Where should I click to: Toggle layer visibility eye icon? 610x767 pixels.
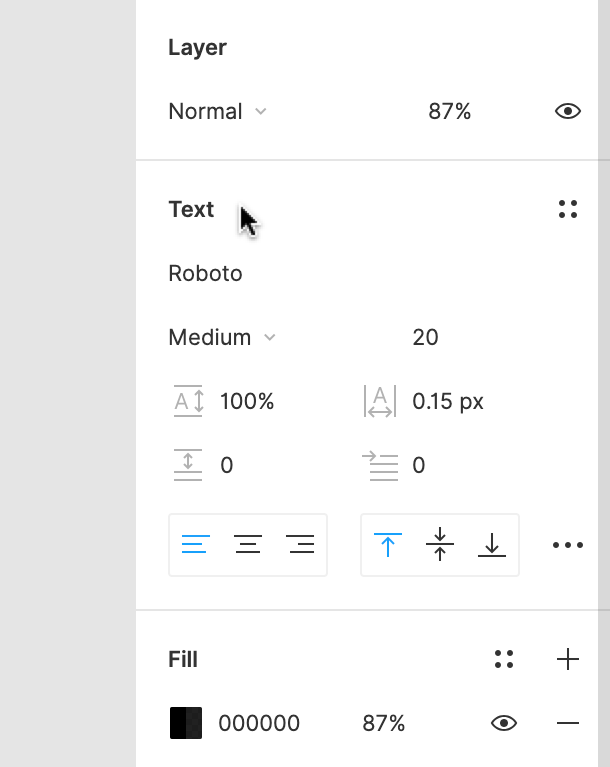(568, 111)
